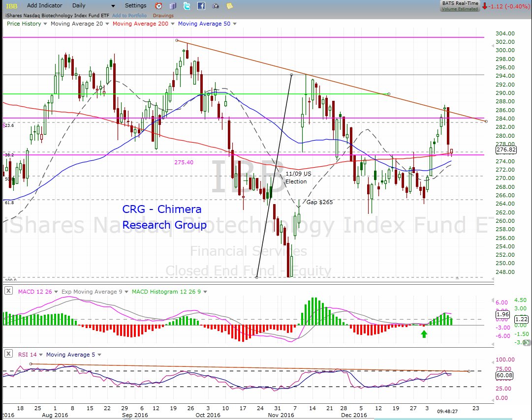The width and height of the screenshot is (532, 420).
Task: Click the red down arrow price change icon
Action: click(485, 6)
